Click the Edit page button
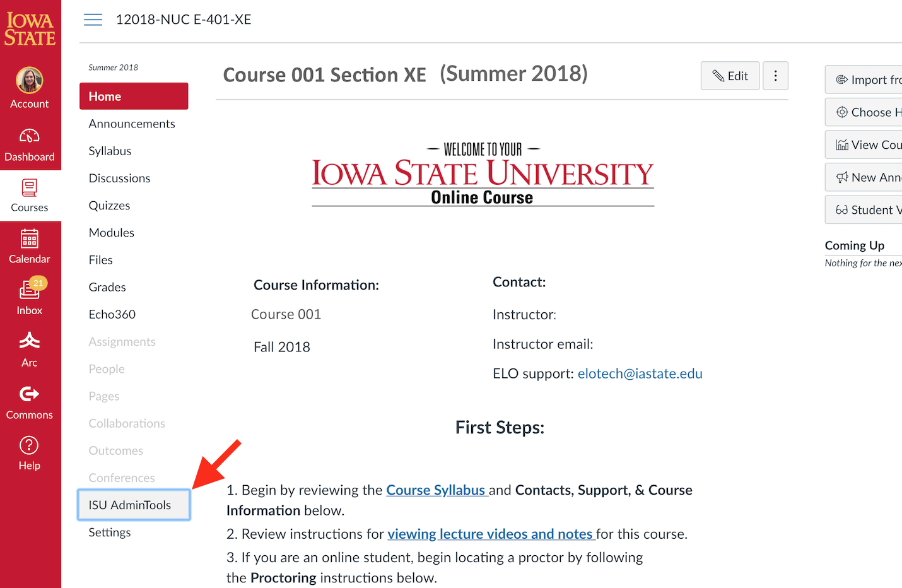 pyautogui.click(x=730, y=76)
